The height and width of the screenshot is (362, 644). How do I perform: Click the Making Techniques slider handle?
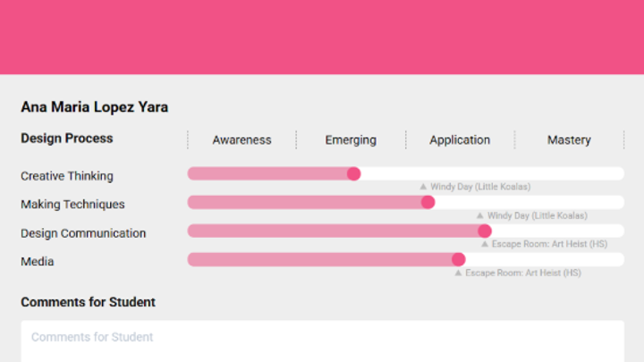pyautogui.click(x=428, y=202)
